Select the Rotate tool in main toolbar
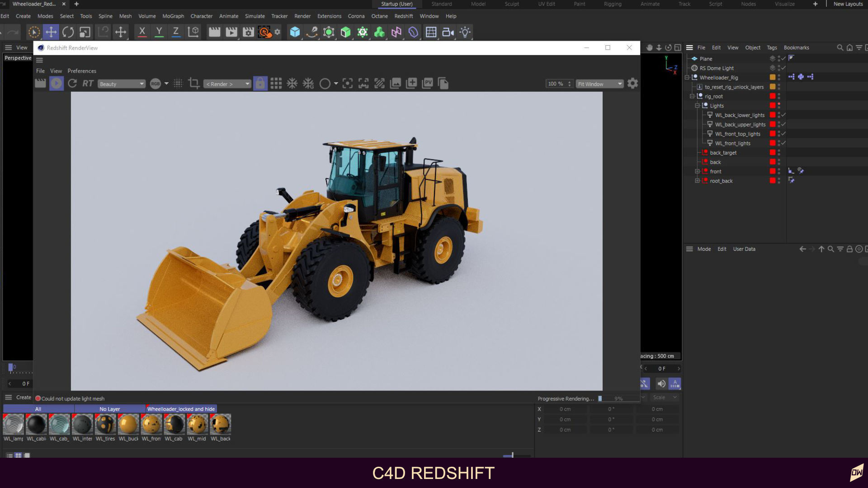This screenshot has width=868, height=488. point(68,32)
